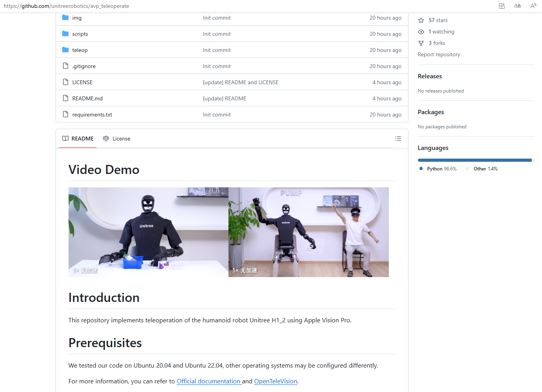Click the Prerequisites heading
Image resolution: width=542 pixels, height=392 pixels.
[x=105, y=343]
